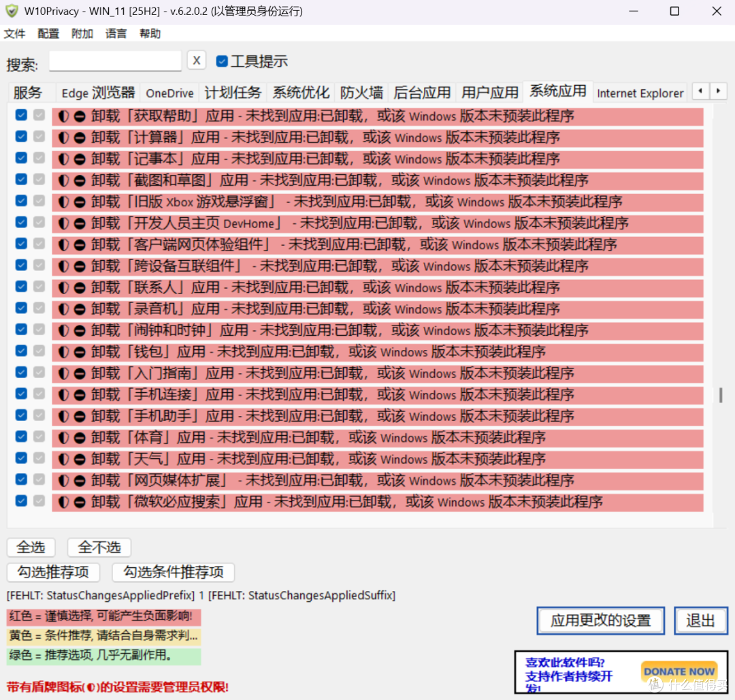This screenshot has width=735, height=700.
Task: Switch to the OneDrive tab
Action: point(169,93)
